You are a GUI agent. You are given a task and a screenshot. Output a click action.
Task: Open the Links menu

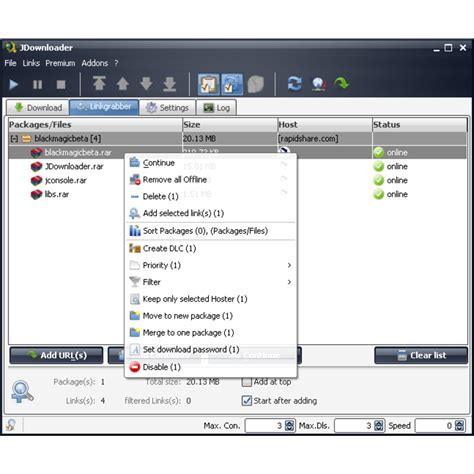31,63
